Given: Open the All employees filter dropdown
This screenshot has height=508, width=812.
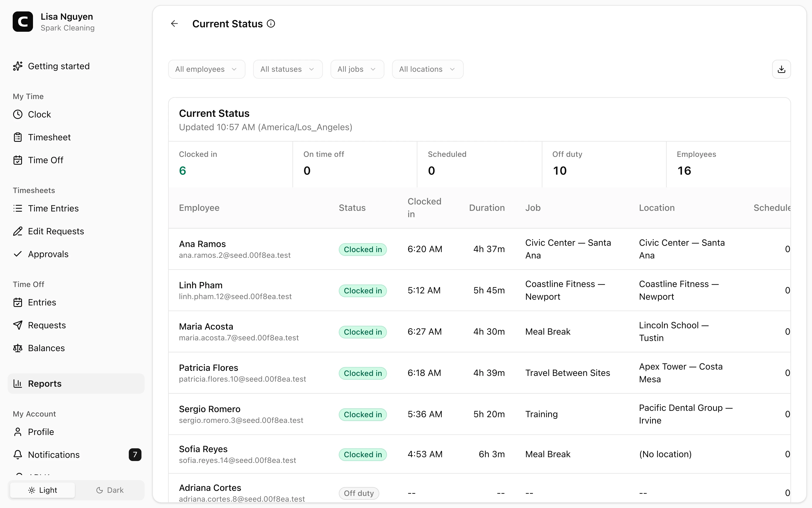Looking at the screenshot, I should (x=207, y=69).
